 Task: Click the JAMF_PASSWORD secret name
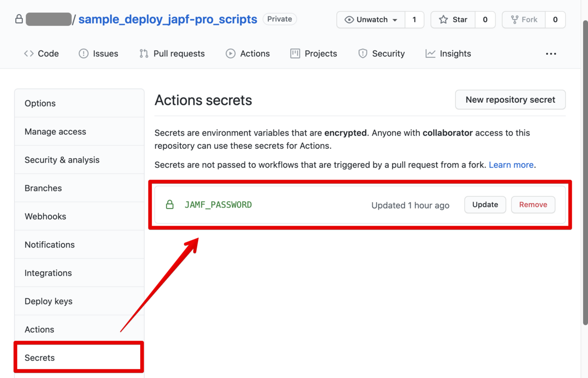[x=218, y=205]
